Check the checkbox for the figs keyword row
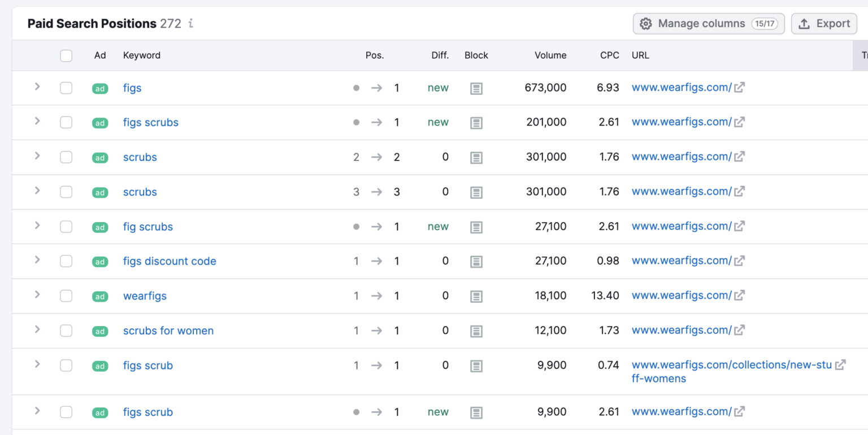This screenshot has height=435, width=868. click(66, 88)
